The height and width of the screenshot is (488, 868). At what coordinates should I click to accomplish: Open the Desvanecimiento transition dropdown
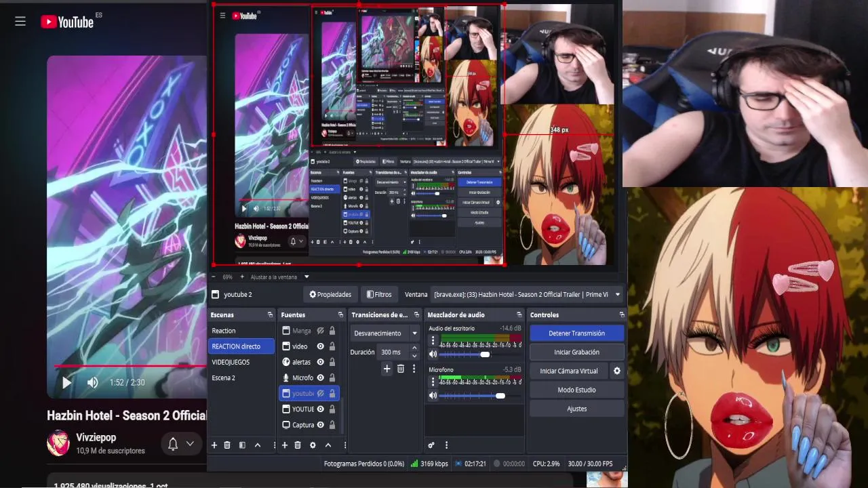[x=385, y=333]
